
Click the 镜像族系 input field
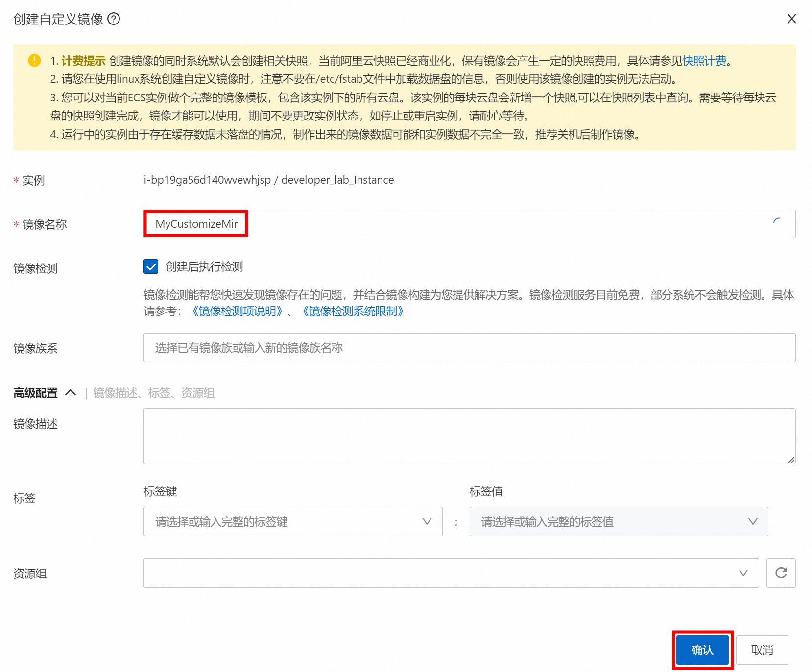469,348
